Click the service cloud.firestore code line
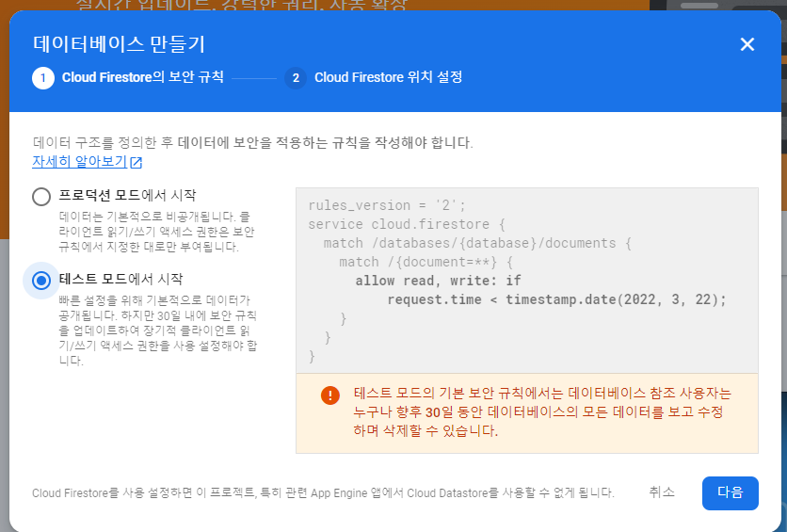This screenshot has height=532, width=787. coord(407,224)
